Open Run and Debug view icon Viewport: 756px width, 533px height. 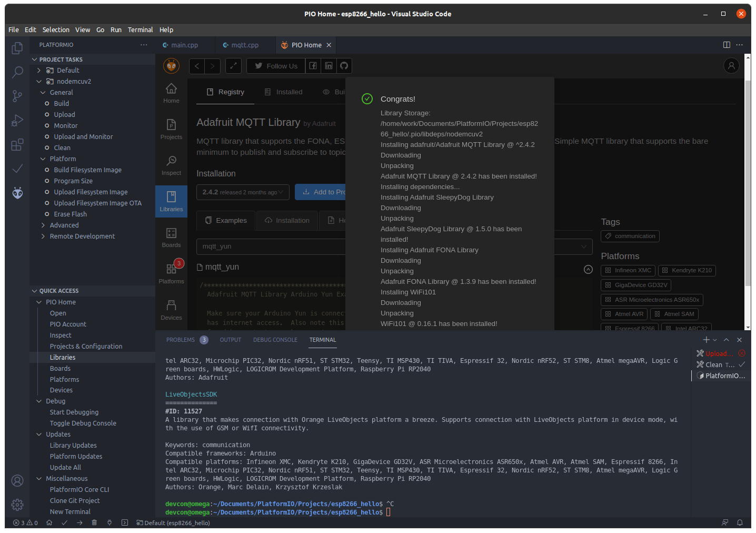[17, 120]
